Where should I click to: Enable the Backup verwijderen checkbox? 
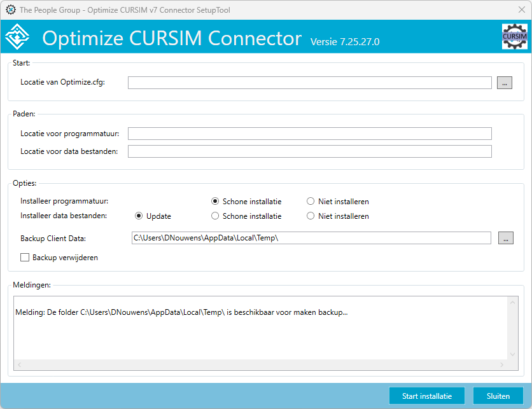pyautogui.click(x=25, y=258)
